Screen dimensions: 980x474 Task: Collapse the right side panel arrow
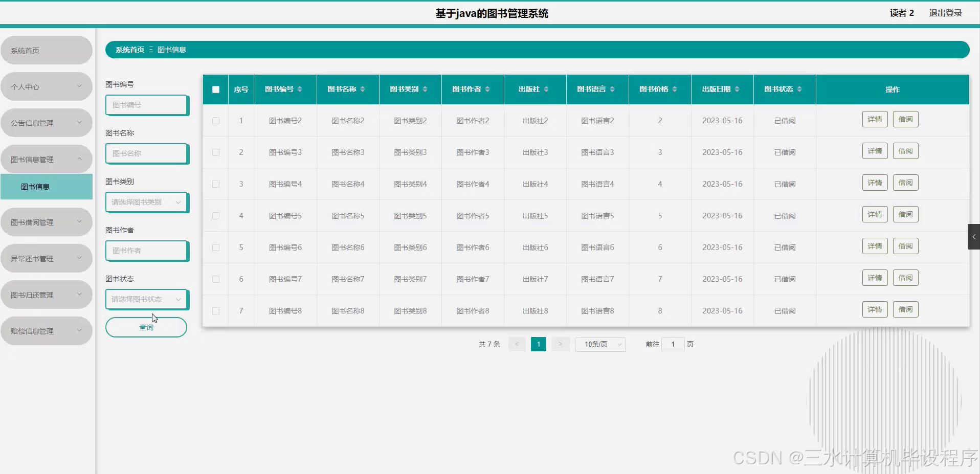pyautogui.click(x=974, y=236)
